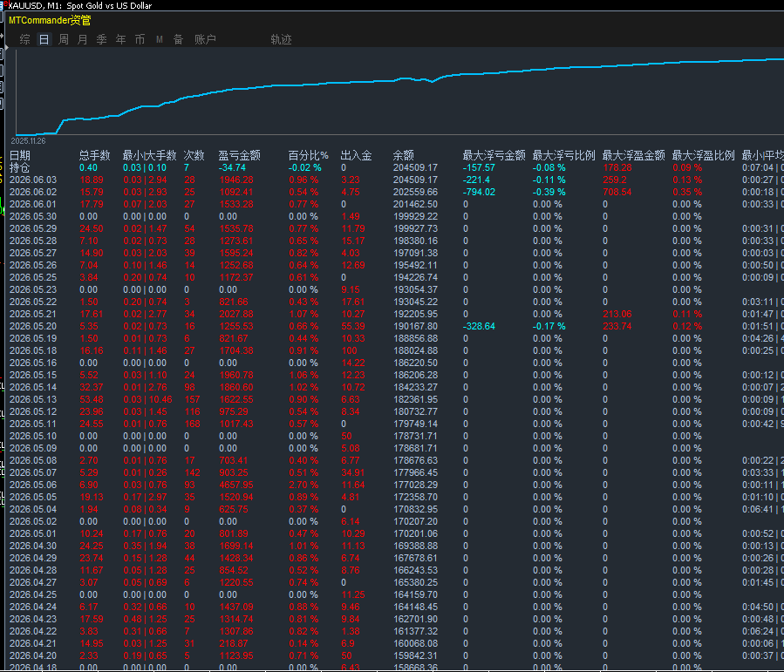Click the 1946.28 profit amount
The image size is (784, 672).
coord(236,180)
